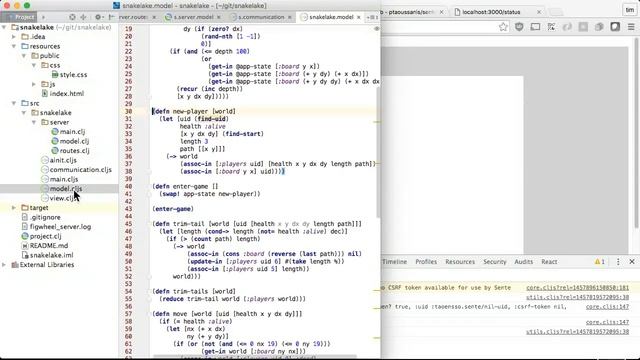Click the shield extension icon in Chrome
The height and width of the screenshot is (360, 640).
click(519, 27)
